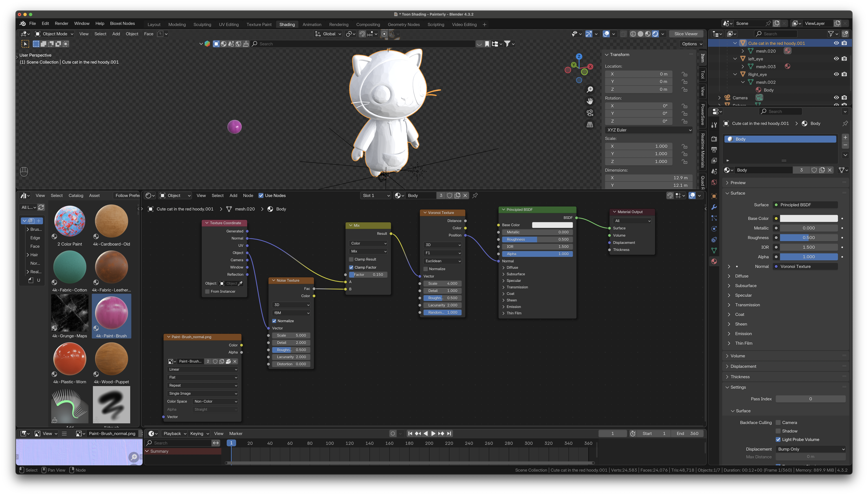Switch to wireframe viewport shading
The height and width of the screenshot is (495, 868).
pyautogui.click(x=633, y=34)
